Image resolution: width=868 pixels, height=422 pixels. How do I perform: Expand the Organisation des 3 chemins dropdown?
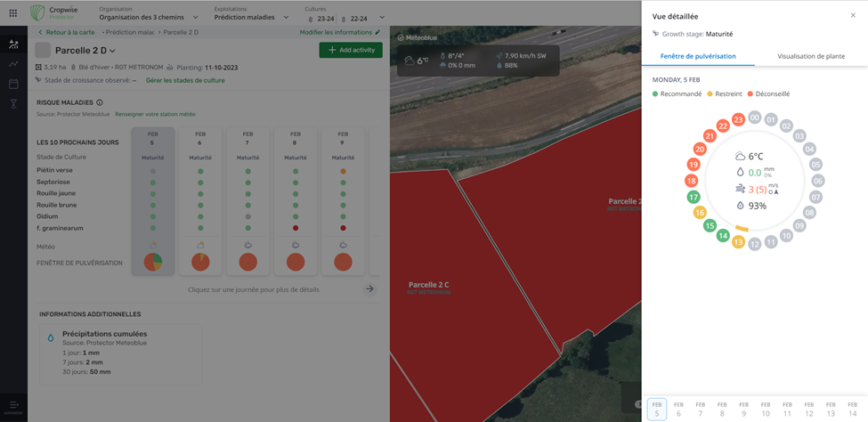(196, 18)
